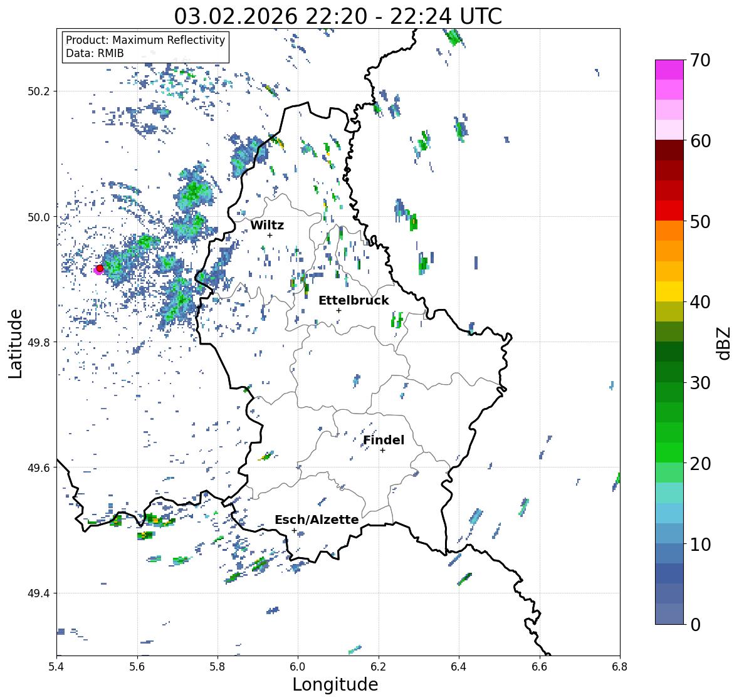
Task: Click the Ettelbruck station cross marker
Action: [338, 310]
